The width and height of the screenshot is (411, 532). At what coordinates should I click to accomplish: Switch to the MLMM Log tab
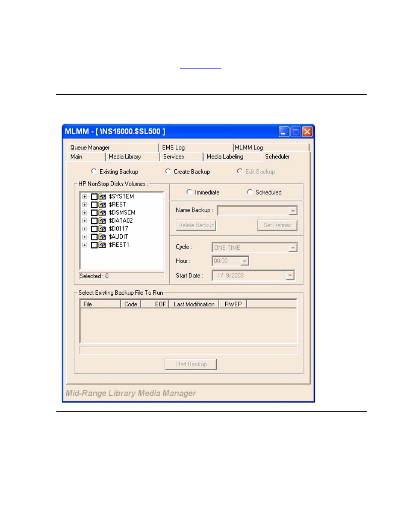(x=271, y=147)
